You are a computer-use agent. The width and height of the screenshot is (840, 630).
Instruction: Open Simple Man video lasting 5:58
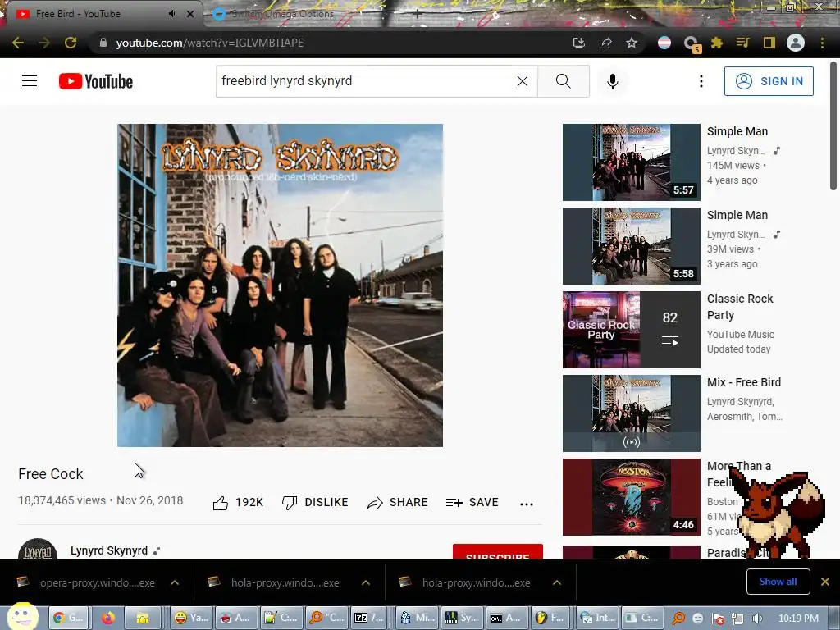tap(631, 246)
